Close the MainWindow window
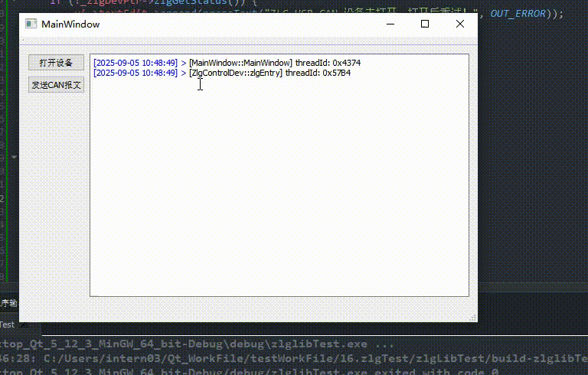 (x=460, y=24)
